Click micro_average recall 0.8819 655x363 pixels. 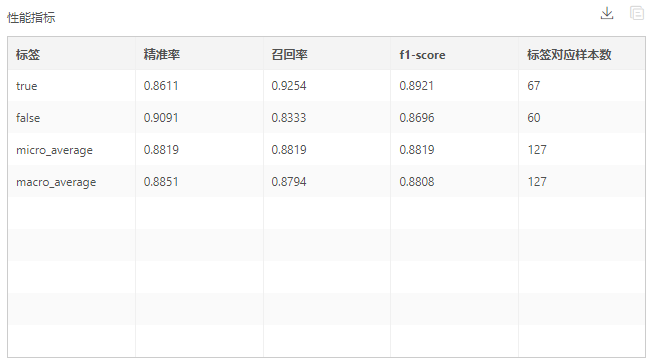289,150
